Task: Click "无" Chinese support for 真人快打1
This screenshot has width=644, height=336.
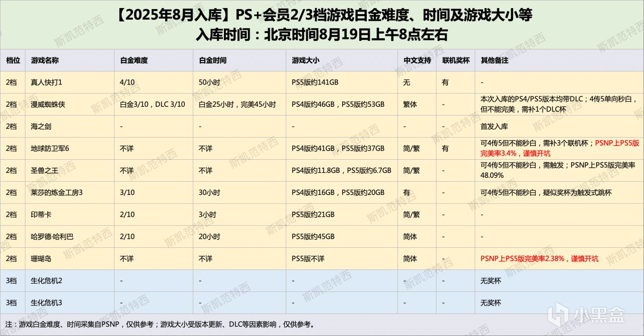Action: [407, 82]
